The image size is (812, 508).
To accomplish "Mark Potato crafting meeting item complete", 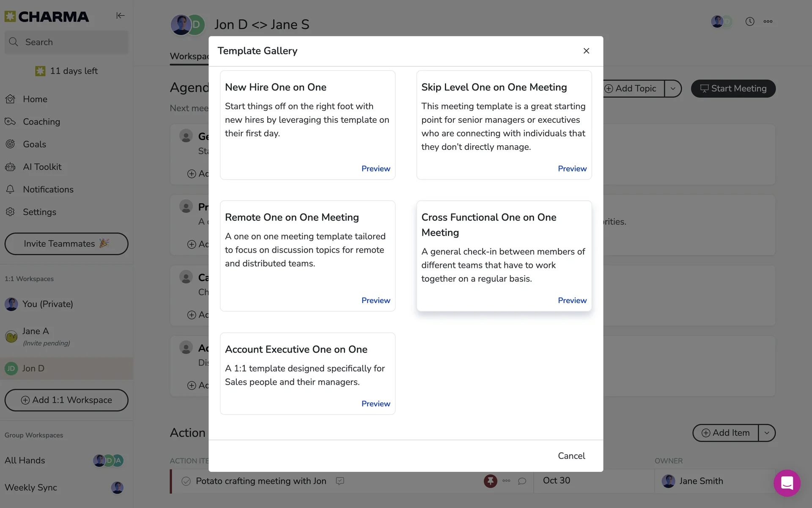I will point(186,481).
